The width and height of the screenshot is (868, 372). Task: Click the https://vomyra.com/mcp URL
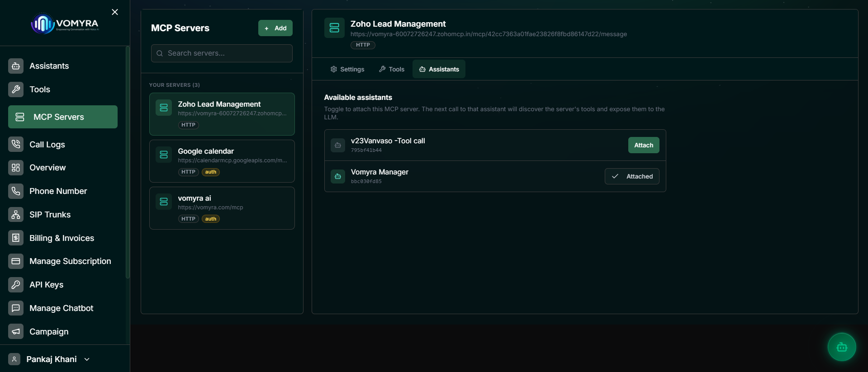(210, 207)
